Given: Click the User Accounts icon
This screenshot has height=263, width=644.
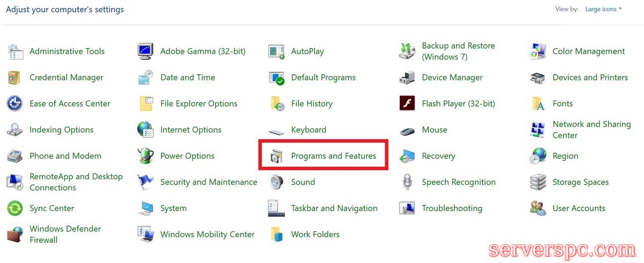Looking at the screenshot, I should tap(538, 208).
